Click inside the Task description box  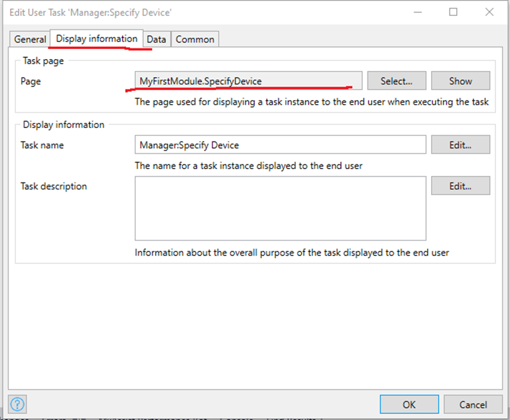[281, 208]
